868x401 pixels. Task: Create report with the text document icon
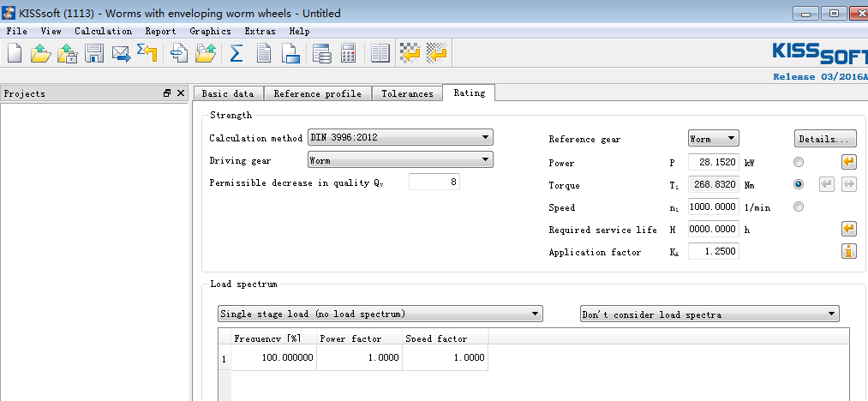coord(264,54)
